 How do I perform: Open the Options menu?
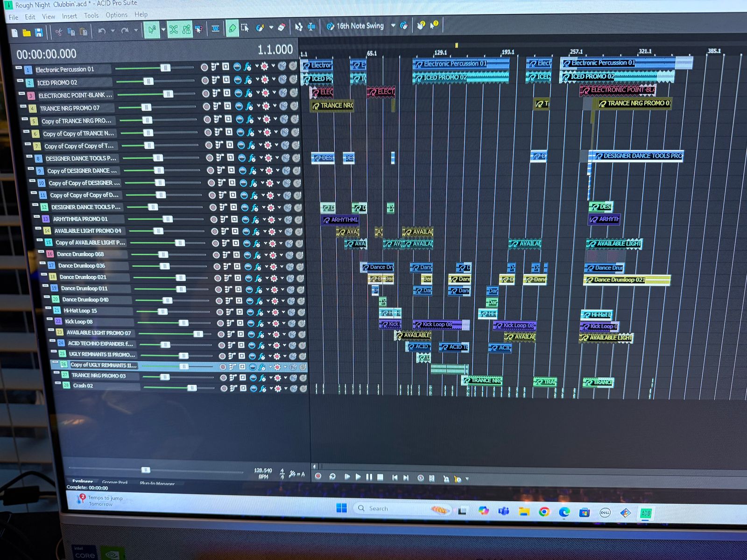point(116,15)
